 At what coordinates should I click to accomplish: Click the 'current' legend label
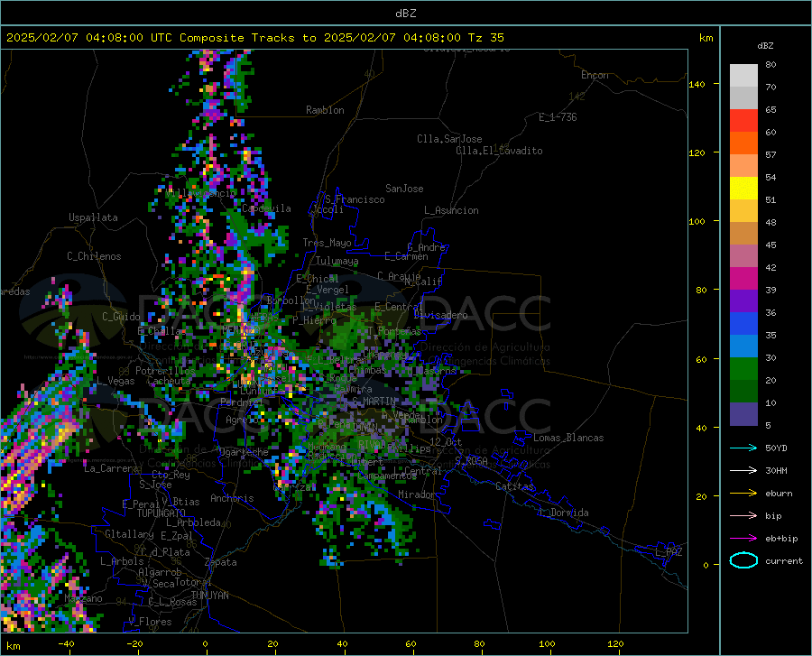pos(784,560)
